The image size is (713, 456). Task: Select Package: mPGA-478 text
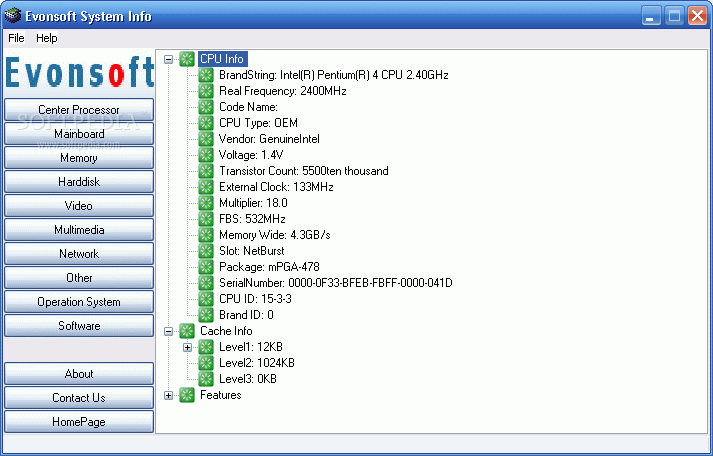pos(269,267)
